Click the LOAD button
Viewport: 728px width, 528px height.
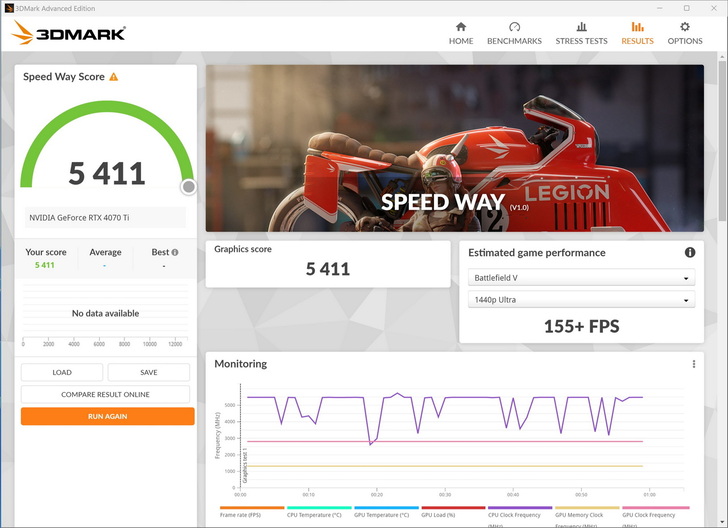click(62, 372)
